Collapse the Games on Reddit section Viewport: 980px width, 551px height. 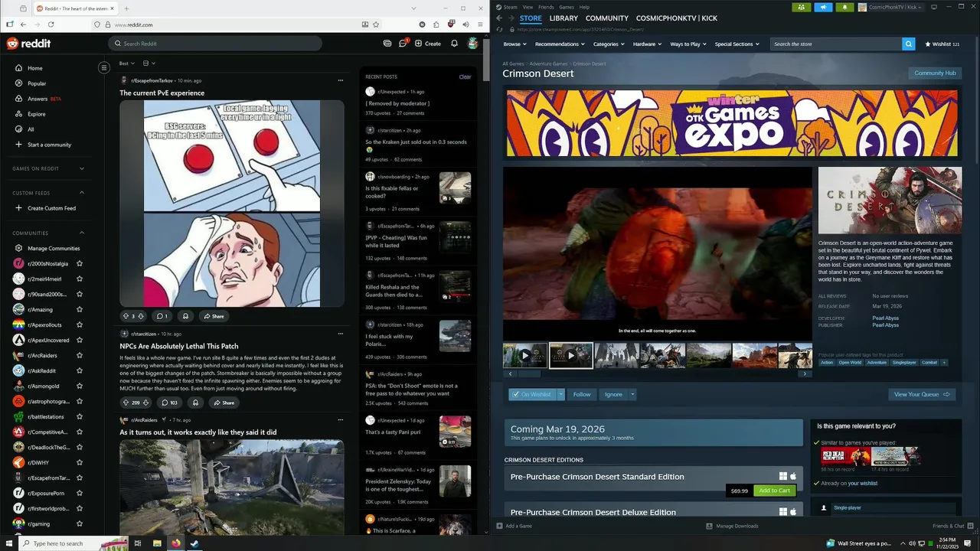pos(82,168)
